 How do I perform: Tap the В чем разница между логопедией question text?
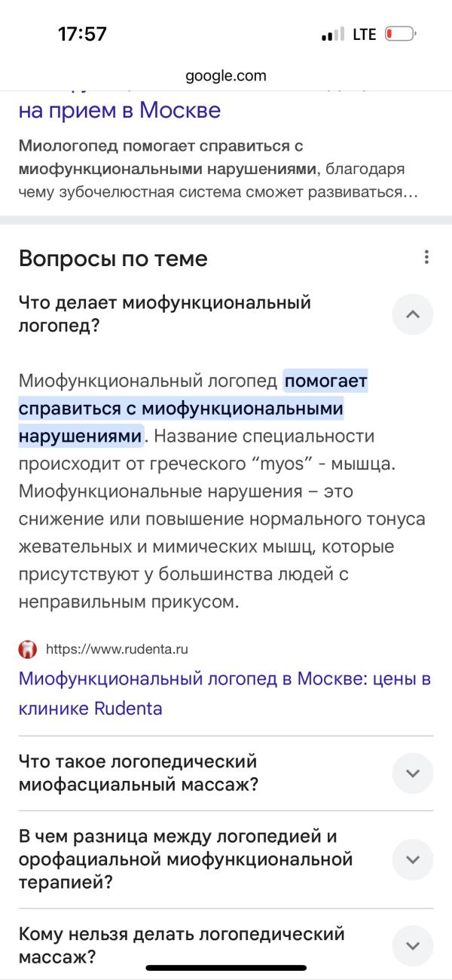click(x=186, y=859)
